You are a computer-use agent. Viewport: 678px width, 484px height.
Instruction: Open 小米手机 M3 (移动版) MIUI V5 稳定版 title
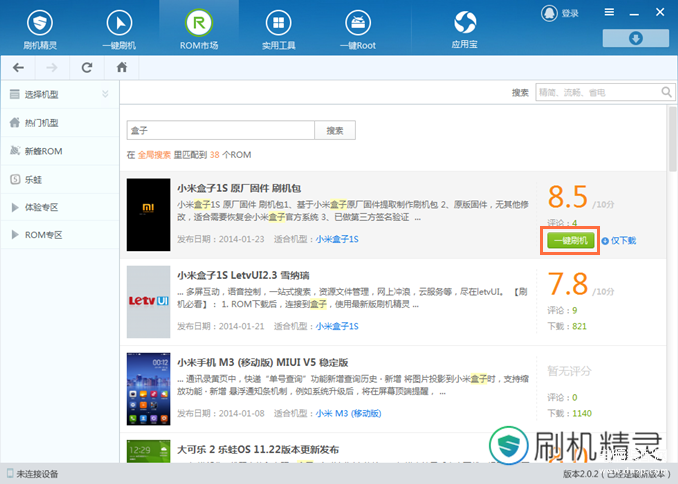point(262,362)
